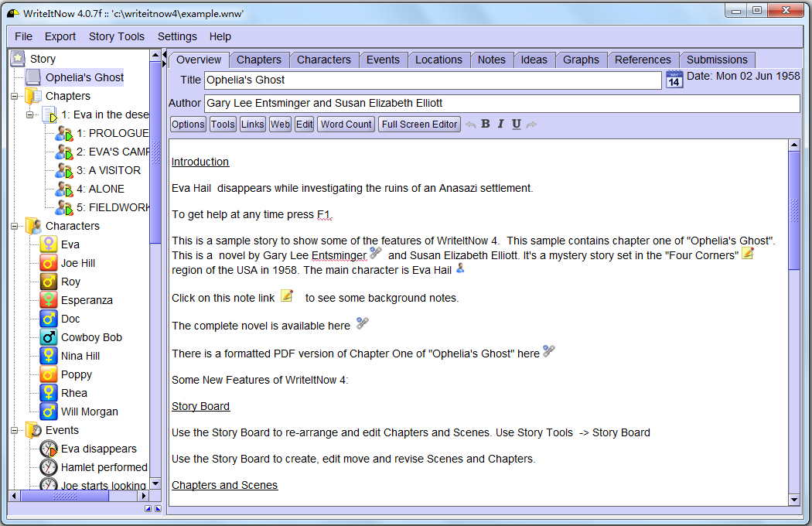Click the character link icon after Eva Hail
Viewport: 812px width, 526px height.
[x=460, y=268]
